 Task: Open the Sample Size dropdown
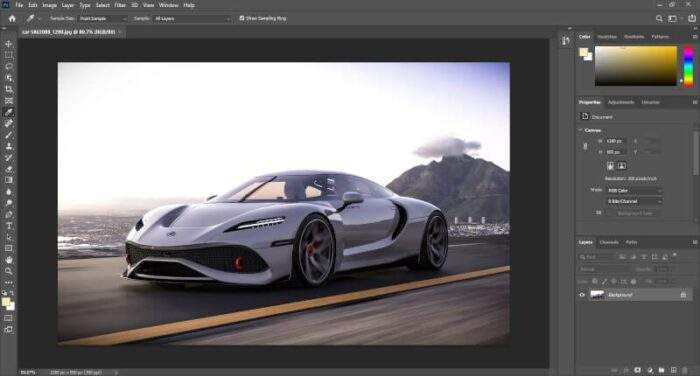[x=102, y=18]
